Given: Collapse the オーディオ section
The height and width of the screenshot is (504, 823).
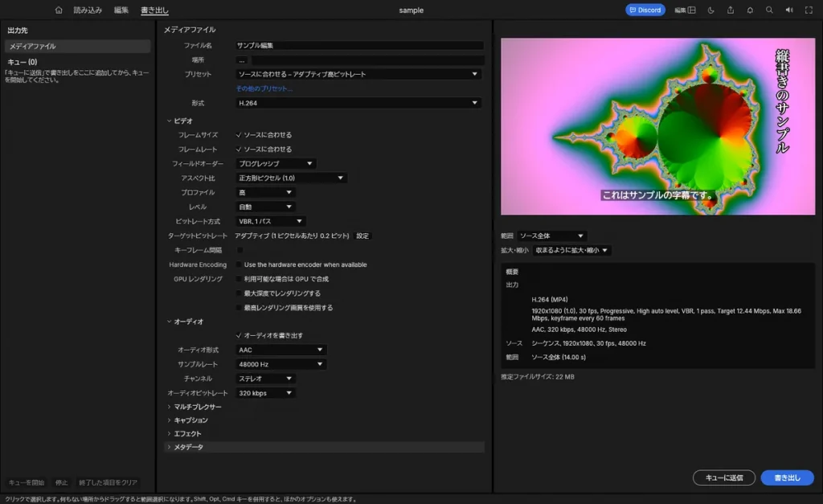Looking at the screenshot, I should (x=169, y=322).
